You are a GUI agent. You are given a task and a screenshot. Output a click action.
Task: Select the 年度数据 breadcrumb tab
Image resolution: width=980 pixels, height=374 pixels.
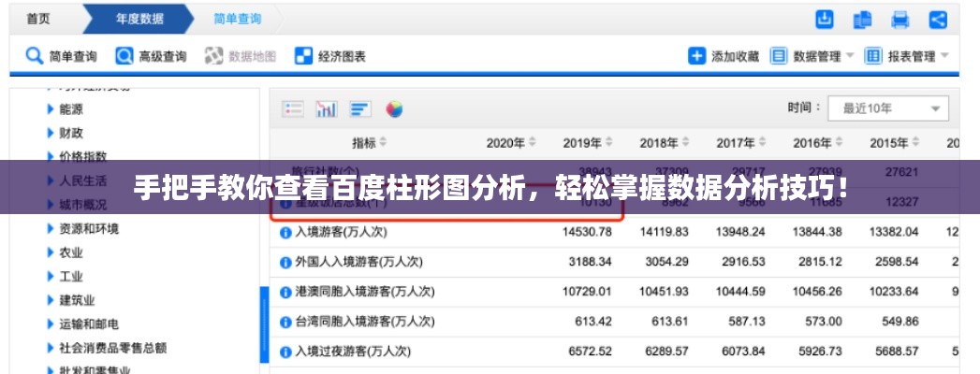click(139, 18)
